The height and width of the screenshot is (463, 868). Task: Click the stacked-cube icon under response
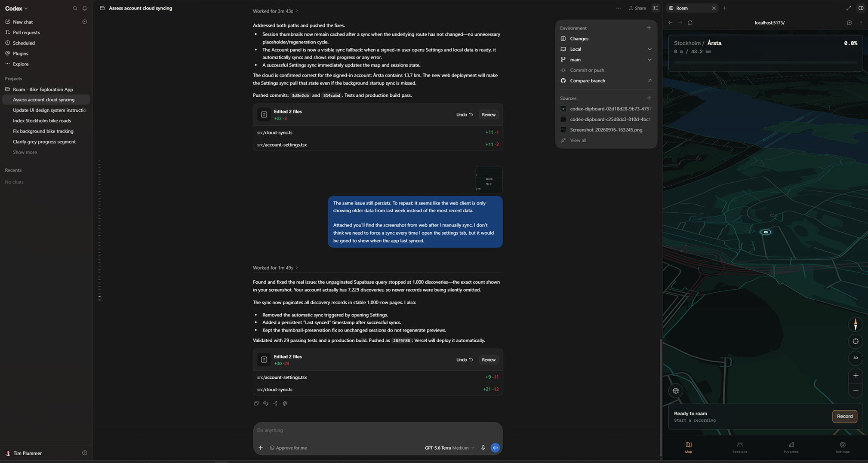click(x=285, y=404)
